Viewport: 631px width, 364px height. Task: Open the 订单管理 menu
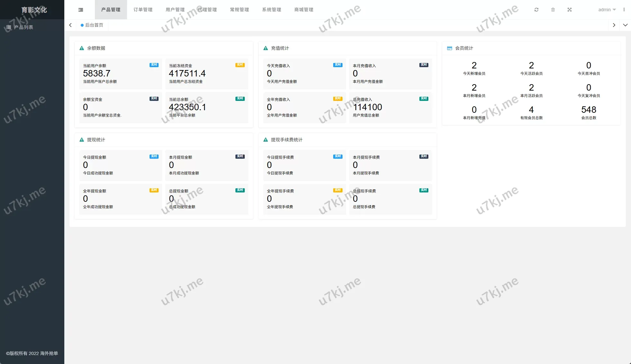tap(143, 10)
